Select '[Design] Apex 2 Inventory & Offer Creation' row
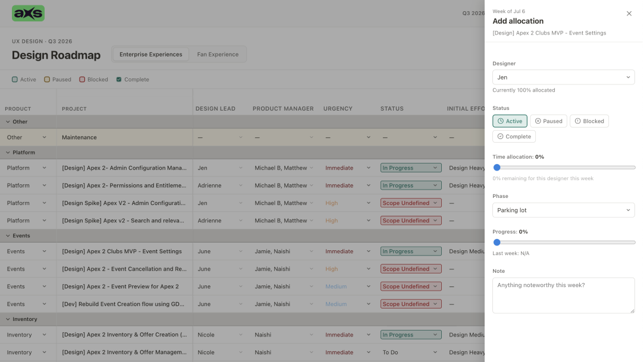Screen dimensions: 644x362 124,335
